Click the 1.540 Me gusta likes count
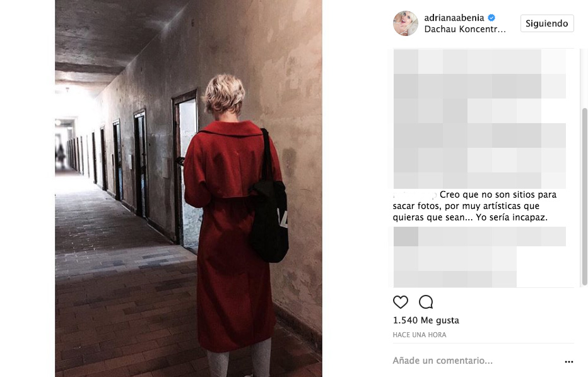Screen dimensions: 588x377 click(x=426, y=320)
